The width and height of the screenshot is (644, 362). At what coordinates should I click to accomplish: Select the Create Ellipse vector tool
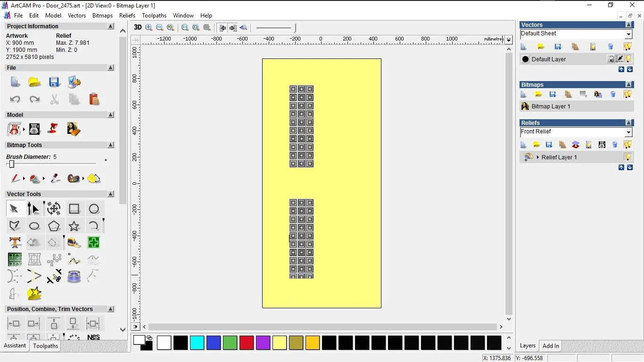click(x=34, y=226)
